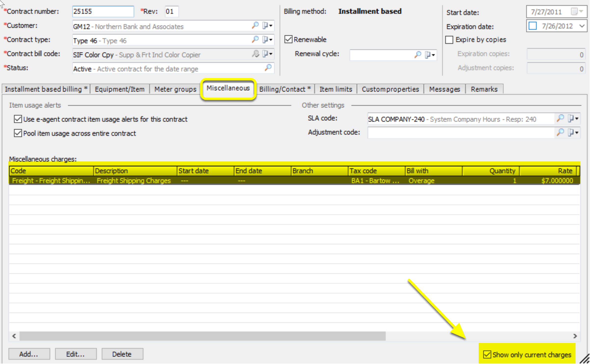Select the Freight Shipping Charges row
The height and width of the screenshot is (364, 590).
point(133,181)
